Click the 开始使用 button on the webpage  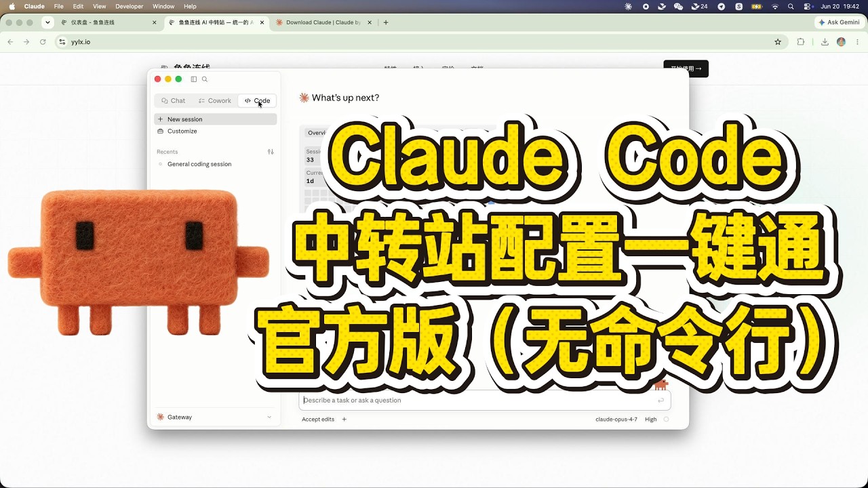pyautogui.click(x=686, y=68)
